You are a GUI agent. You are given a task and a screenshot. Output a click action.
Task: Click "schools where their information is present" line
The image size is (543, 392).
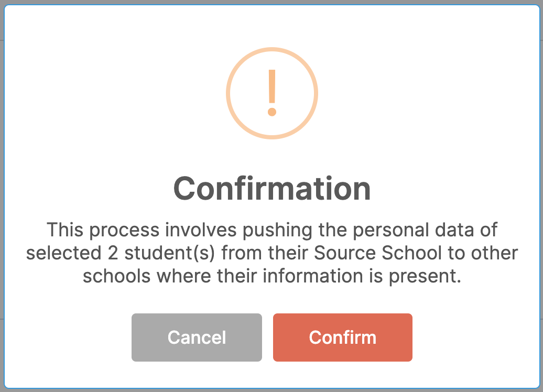click(x=272, y=276)
